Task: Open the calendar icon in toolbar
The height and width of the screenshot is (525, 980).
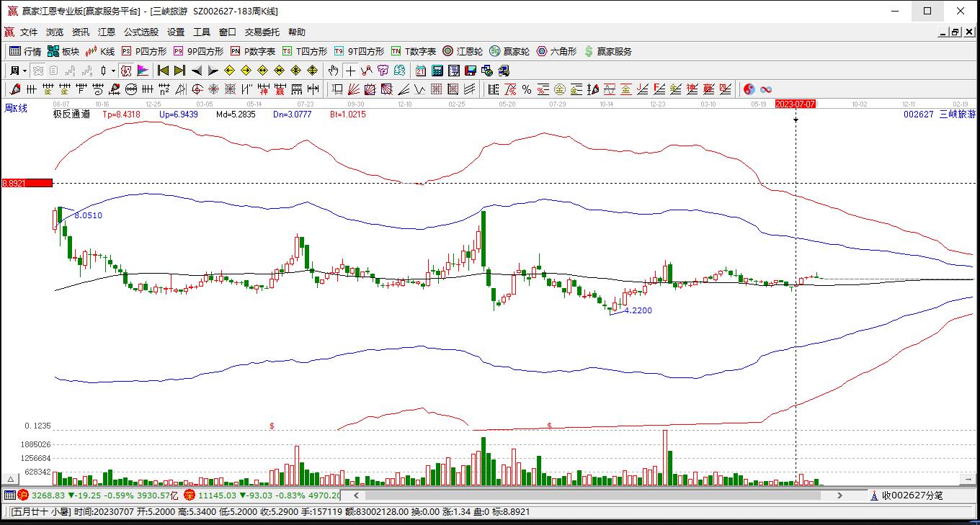Action: (x=421, y=71)
